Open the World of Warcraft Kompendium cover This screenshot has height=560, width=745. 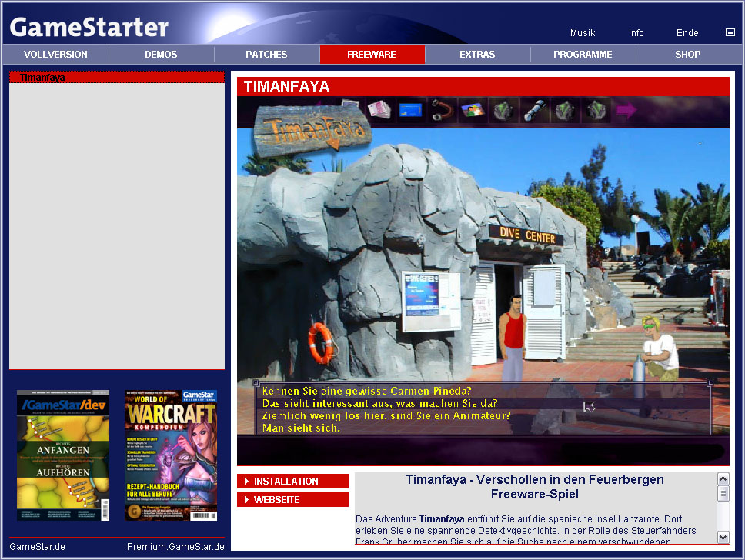(x=170, y=455)
